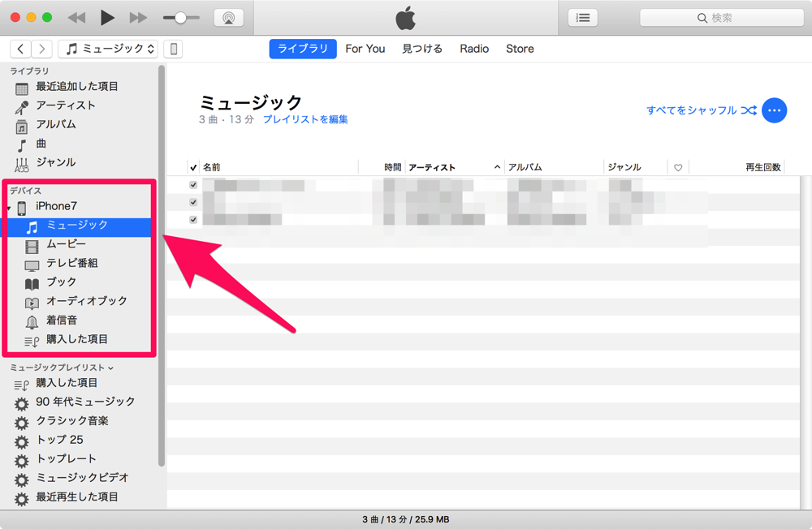Viewport: 812px width, 529px height.
Task: Click the heart love column header
Action: click(678, 167)
